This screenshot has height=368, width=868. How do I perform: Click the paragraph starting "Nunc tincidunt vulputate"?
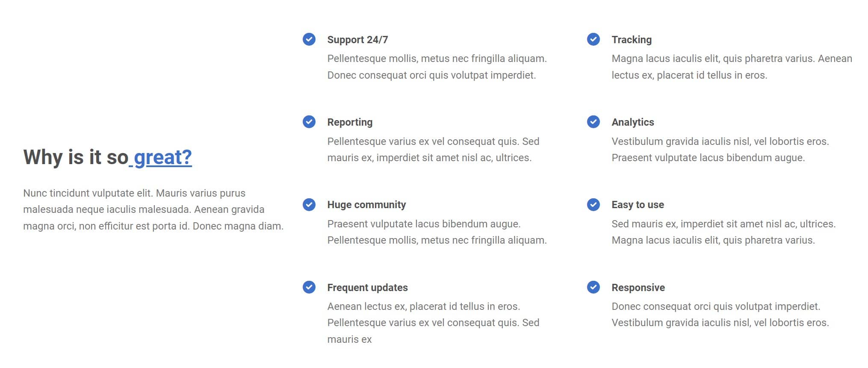pos(153,209)
